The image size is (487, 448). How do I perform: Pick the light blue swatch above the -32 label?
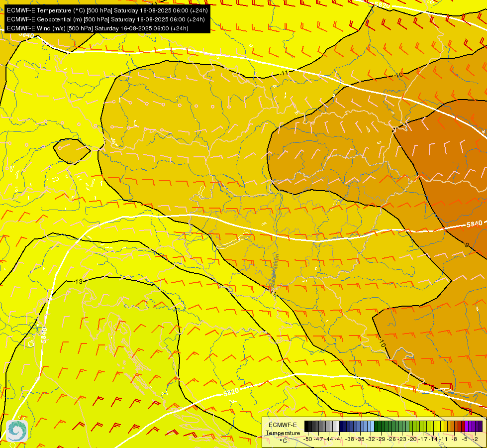(373, 426)
